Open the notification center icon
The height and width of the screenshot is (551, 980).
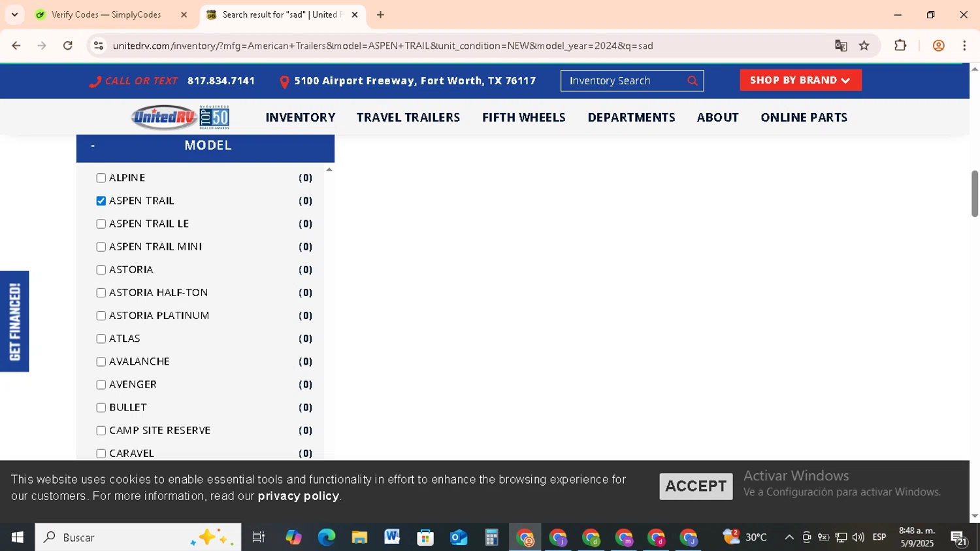959,538
